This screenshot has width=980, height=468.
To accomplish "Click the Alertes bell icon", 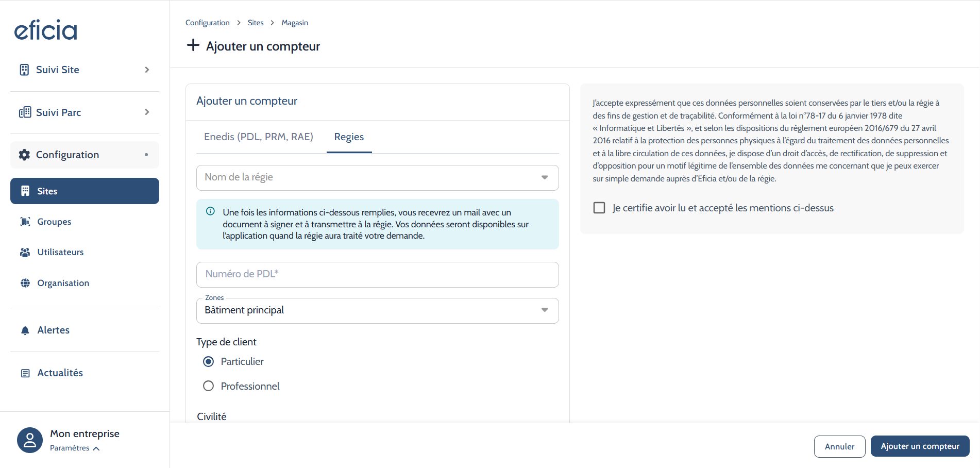I will 25,330.
